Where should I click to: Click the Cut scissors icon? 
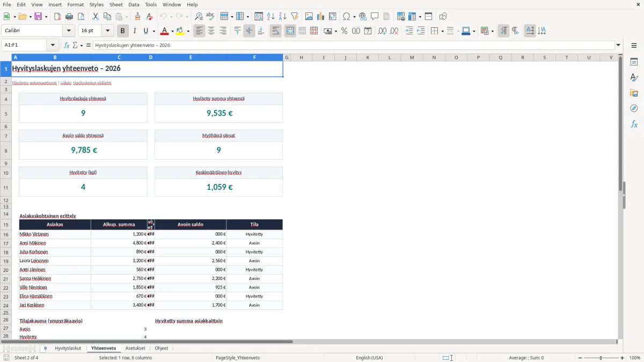pyautogui.click(x=96, y=17)
